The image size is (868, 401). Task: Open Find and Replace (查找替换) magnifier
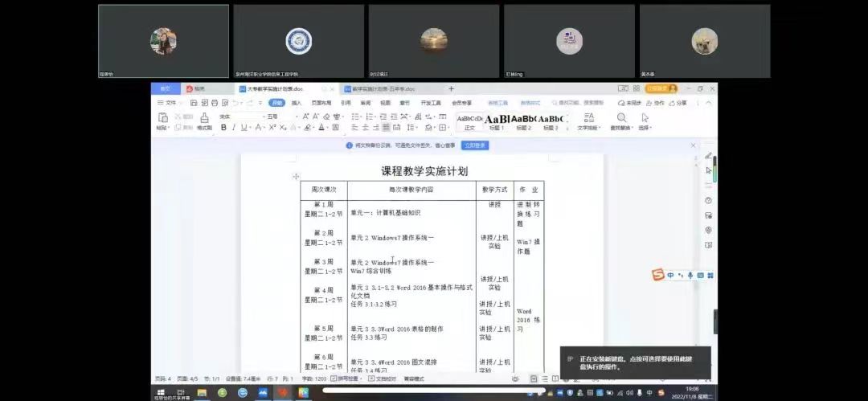[621, 121]
